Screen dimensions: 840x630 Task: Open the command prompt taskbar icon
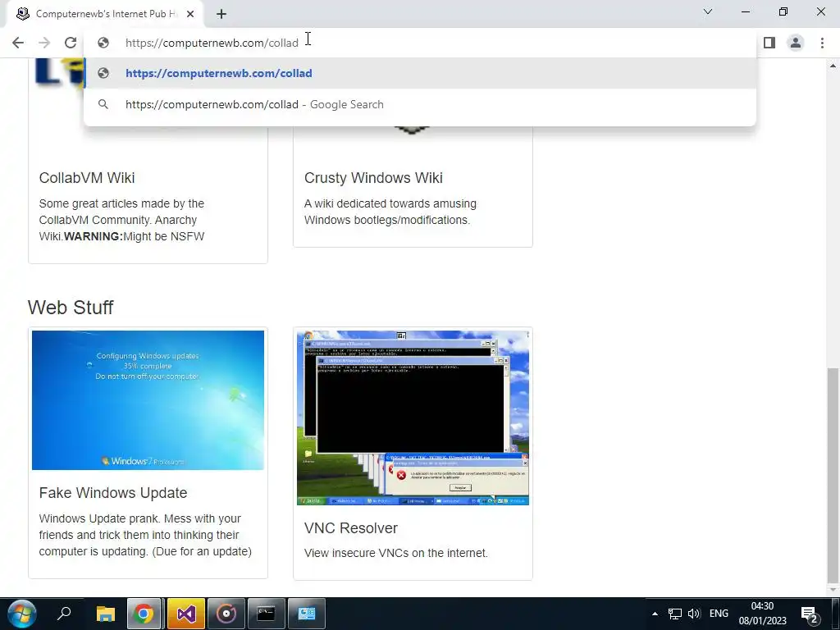coord(267,614)
